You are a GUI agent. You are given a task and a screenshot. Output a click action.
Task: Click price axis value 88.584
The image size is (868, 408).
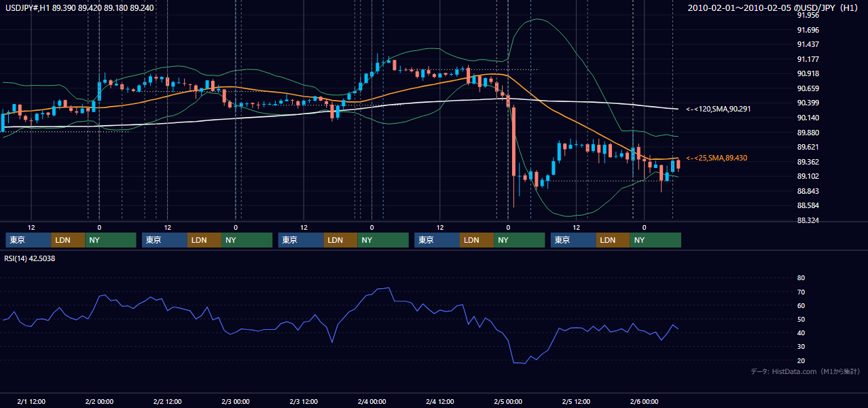point(808,205)
